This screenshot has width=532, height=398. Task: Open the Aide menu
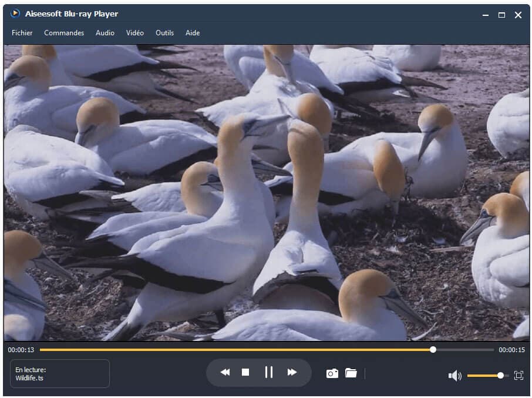pos(193,33)
